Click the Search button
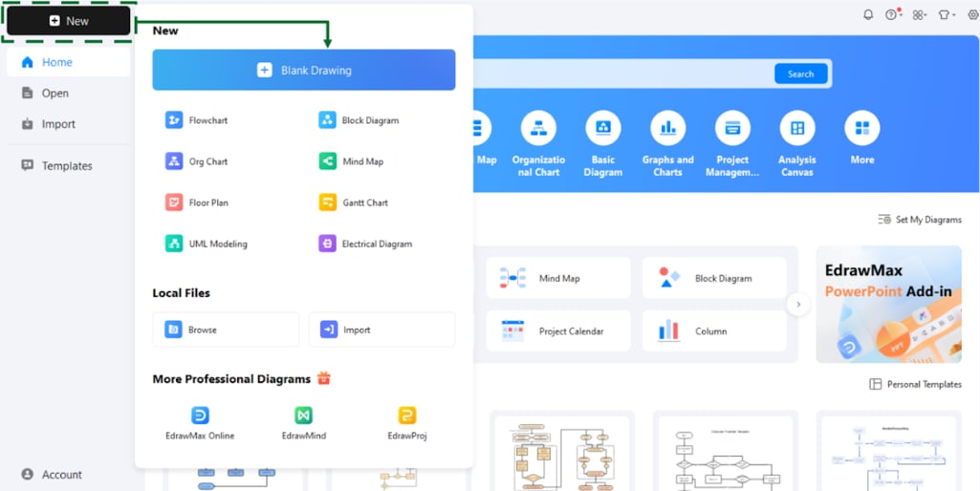Viewport: 980px width, 491px height. [x=800, y=74]
